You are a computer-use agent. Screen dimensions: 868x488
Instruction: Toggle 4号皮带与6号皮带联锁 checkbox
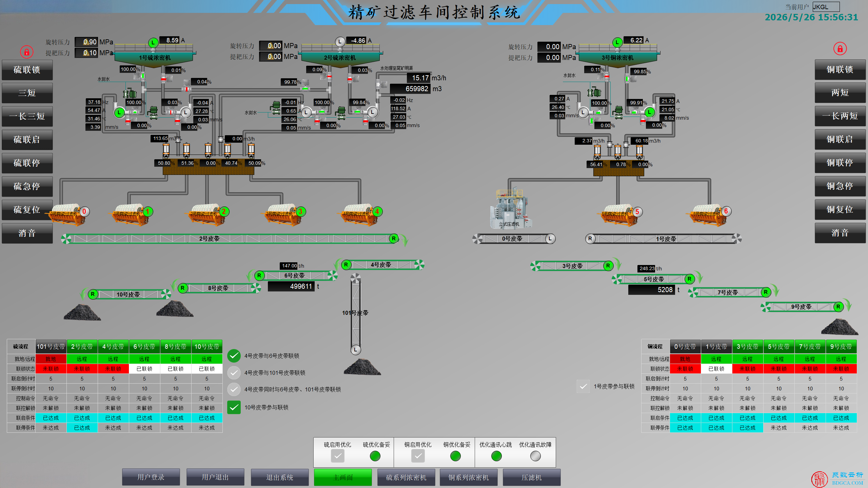tap(234, 356)
